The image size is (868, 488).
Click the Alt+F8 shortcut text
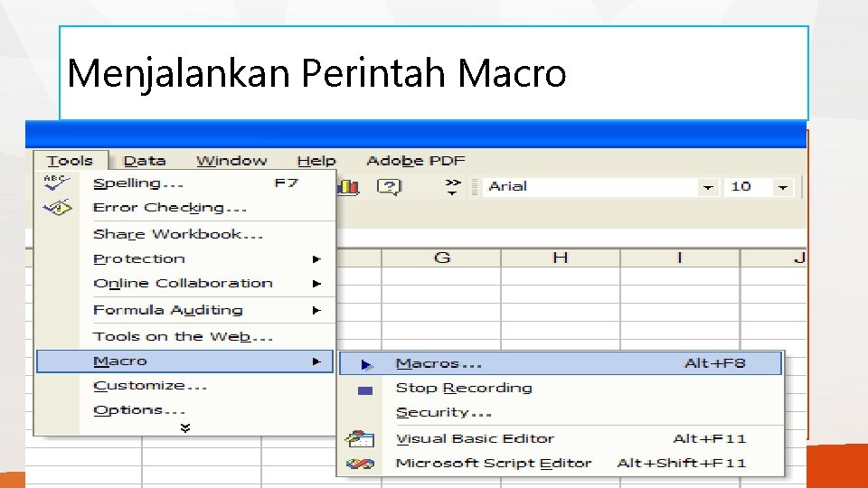714,363
